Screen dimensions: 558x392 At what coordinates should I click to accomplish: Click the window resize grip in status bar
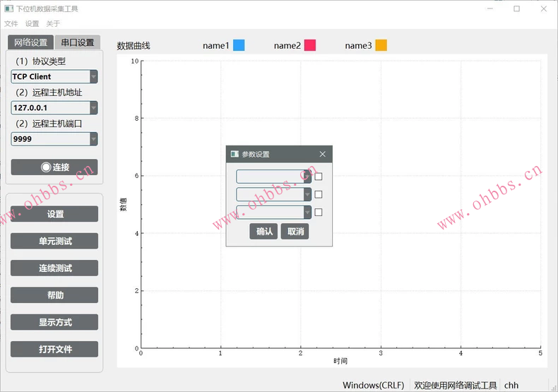coord(554,388)
